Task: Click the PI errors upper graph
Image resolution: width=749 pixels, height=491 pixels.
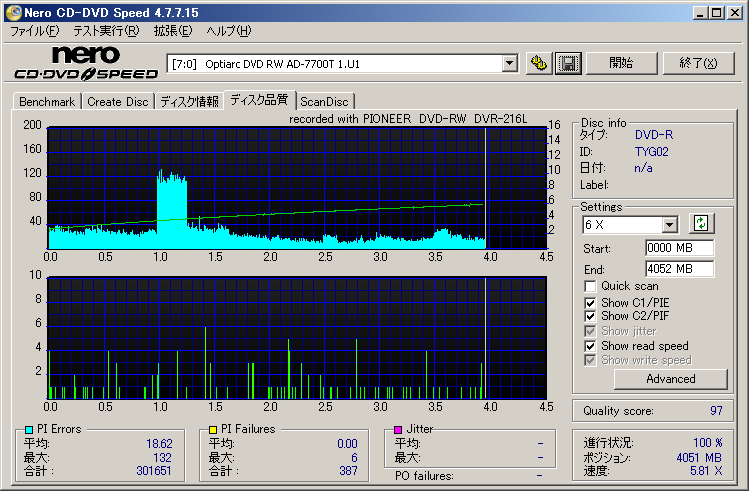Action: pyautogui.click(x=297, y=188)
